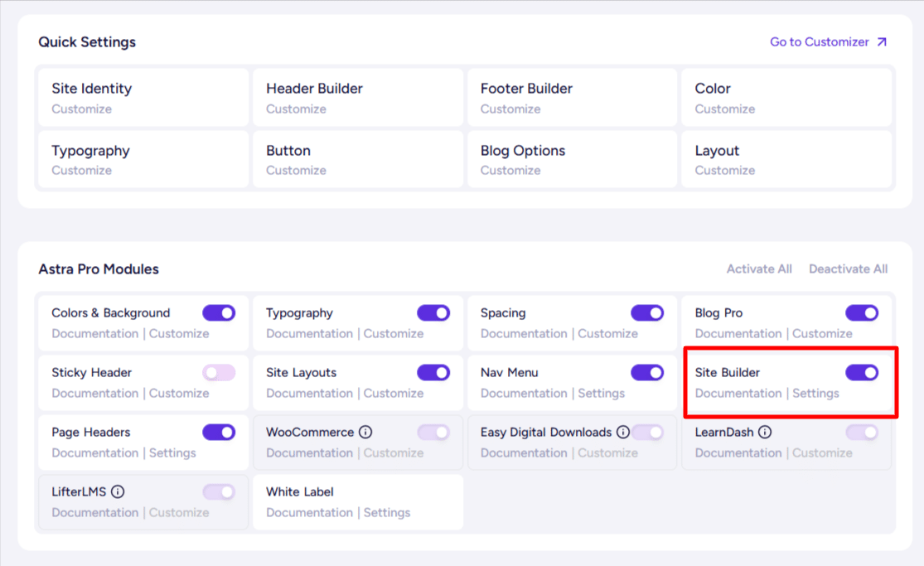Click Customize under Quick Settings Typography
The height and width of the screenshot is (566, 924).
tap(81, 171)
